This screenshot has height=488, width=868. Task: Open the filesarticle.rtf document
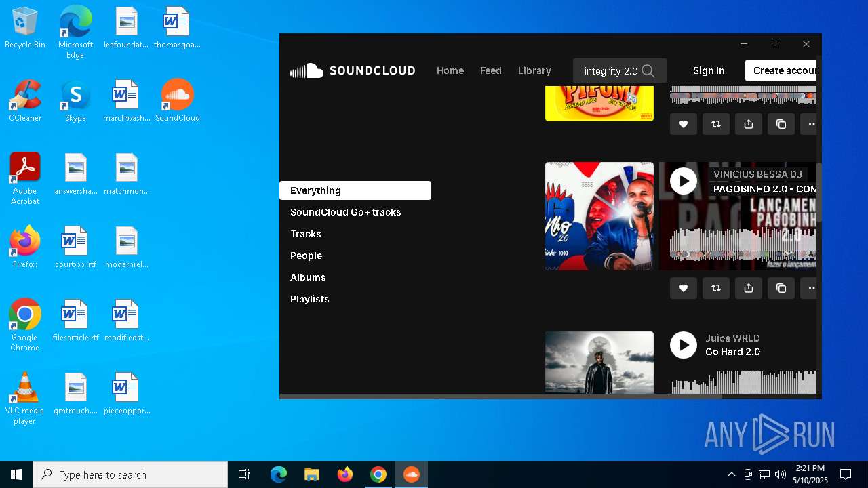coord(75,320)
